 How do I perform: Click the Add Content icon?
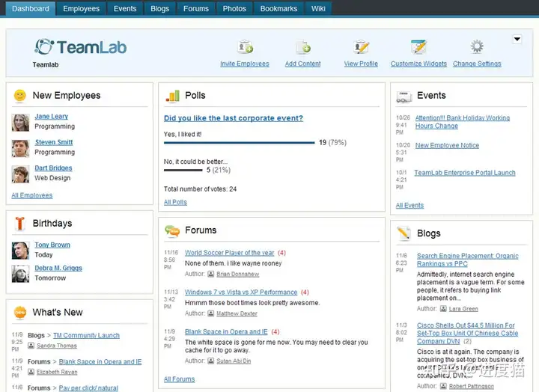[303, 46]
